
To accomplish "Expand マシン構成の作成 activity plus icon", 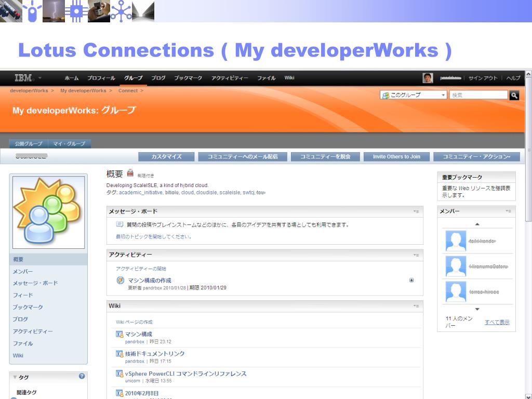I will pyautogui.click(x=411, y=280).
